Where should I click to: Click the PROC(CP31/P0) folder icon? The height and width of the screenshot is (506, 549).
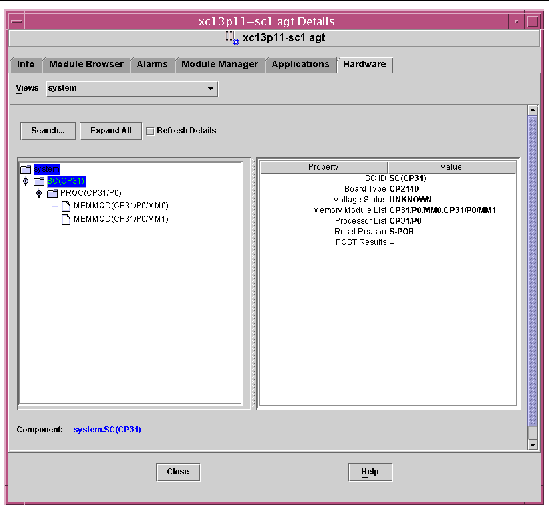[x=52, y=193]
